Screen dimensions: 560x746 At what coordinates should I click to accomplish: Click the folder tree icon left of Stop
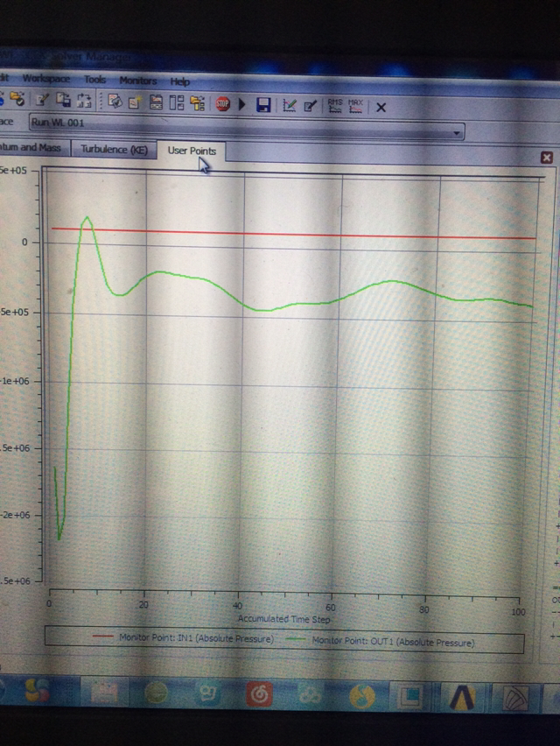point(197,102)
